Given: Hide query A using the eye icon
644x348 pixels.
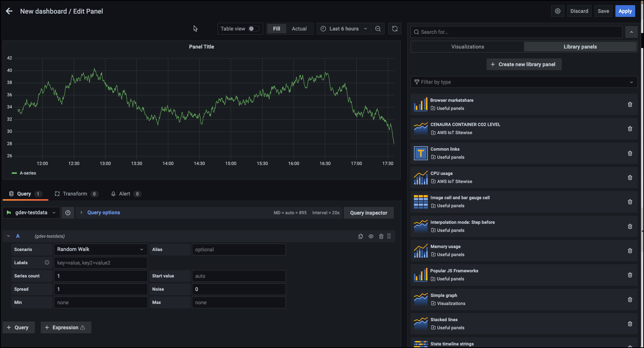Looking at the screenshot, I should click(x=371, y=236).
